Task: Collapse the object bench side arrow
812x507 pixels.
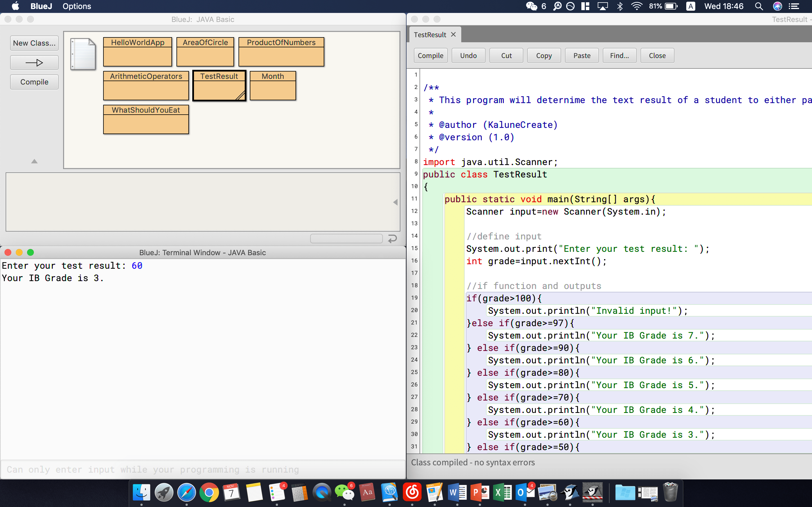Action: [x=395, y=202]
